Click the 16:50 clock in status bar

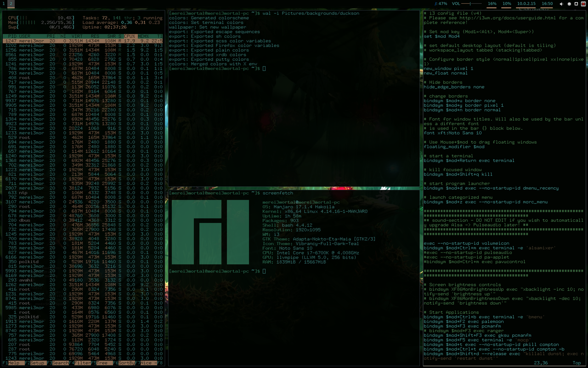[x=547, y=4]
